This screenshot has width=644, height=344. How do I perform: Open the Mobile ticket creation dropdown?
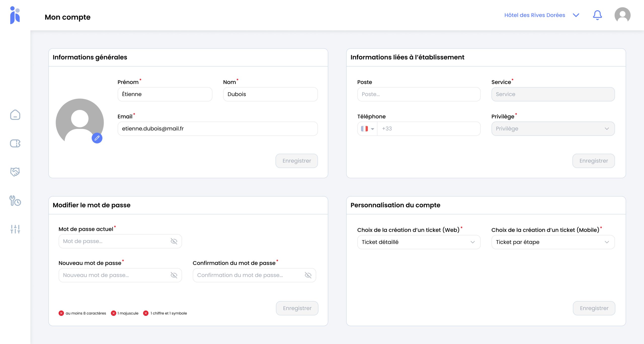coord(553,242)
